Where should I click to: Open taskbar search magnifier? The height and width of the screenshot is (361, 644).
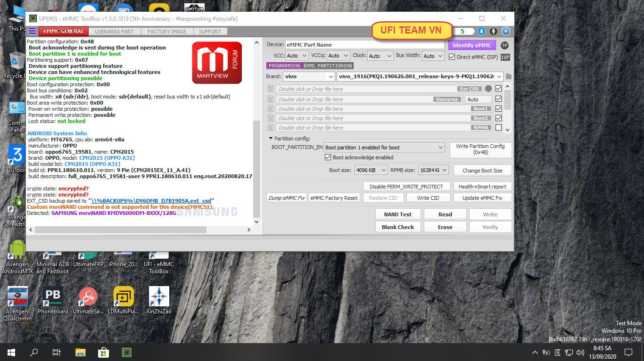[34, 352]
